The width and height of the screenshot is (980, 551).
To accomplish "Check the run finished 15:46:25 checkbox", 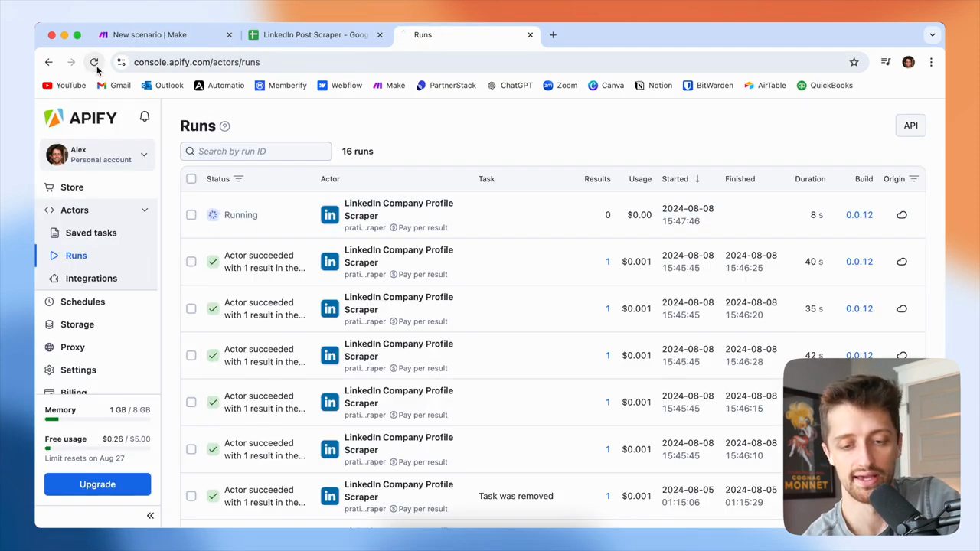I will tap(191, 262).
